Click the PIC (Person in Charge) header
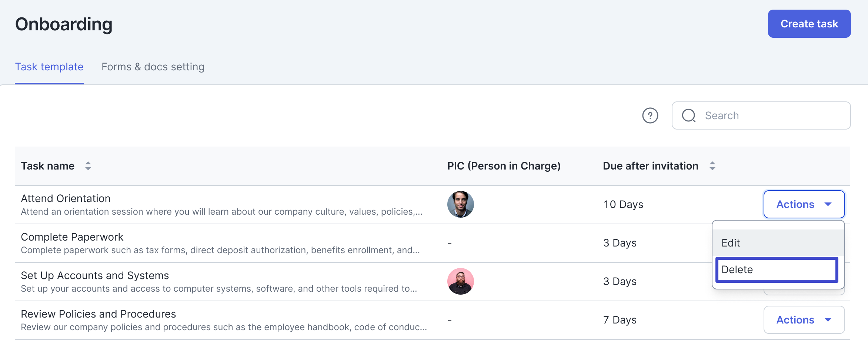 tap(504, 166)
